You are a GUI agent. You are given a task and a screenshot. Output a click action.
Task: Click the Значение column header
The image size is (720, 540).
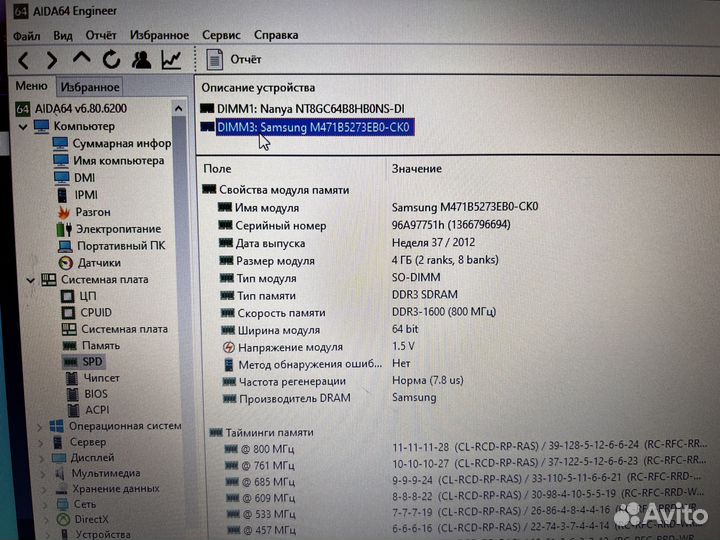coord(416,169)
